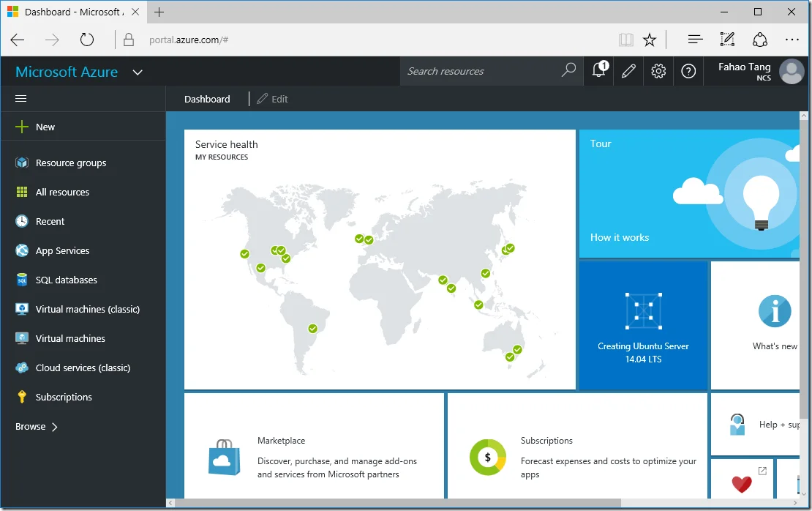Click the horizontal scrollbar thumb
812x511 pixels.
[398, 503]
